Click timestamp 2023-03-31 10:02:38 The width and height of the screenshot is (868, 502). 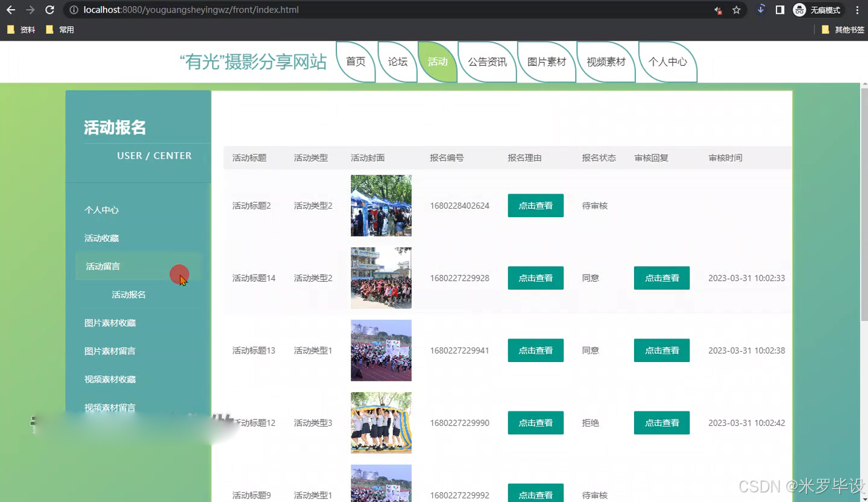tap(746, 351)
